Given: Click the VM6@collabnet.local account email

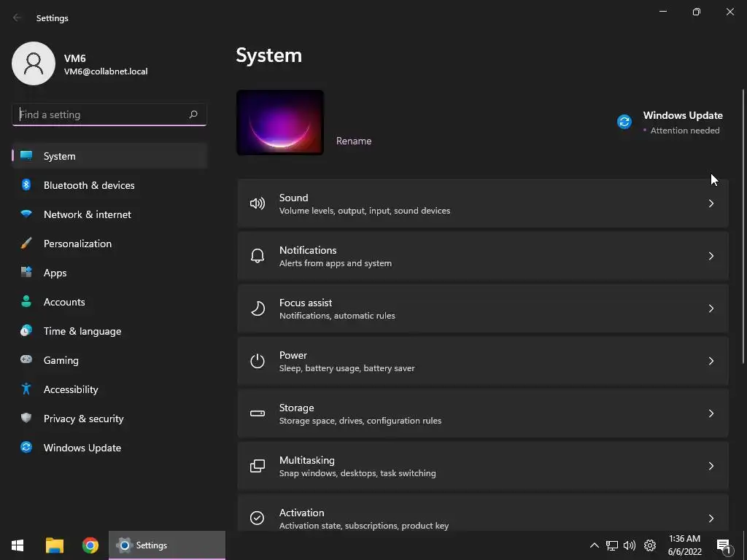Looking at the screenshot, I should [106, 71].
